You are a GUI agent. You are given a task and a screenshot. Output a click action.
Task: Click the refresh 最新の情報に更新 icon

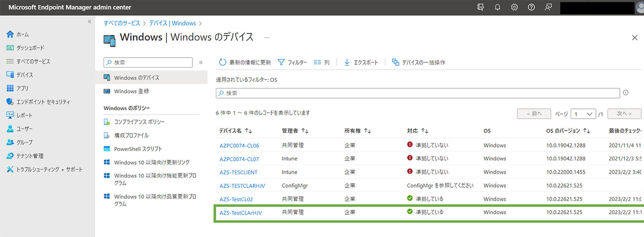coord(222,62)
